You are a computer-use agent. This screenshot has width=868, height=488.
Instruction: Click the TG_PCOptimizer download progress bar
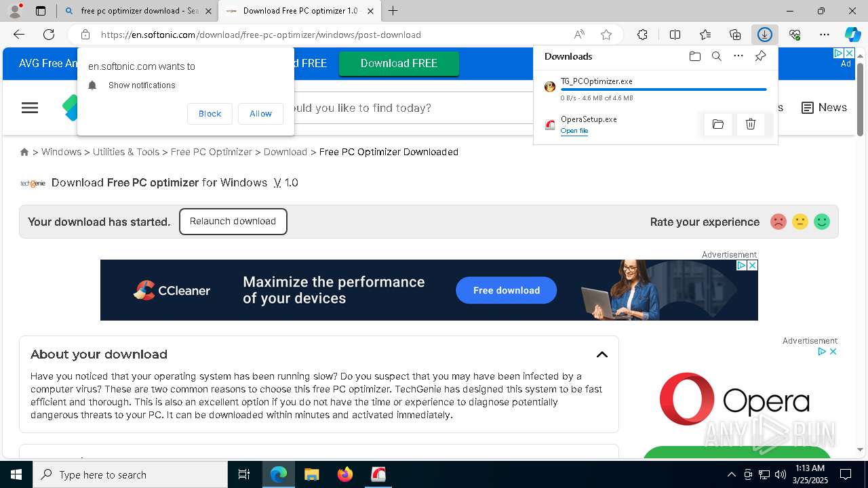tap(663, 89)
